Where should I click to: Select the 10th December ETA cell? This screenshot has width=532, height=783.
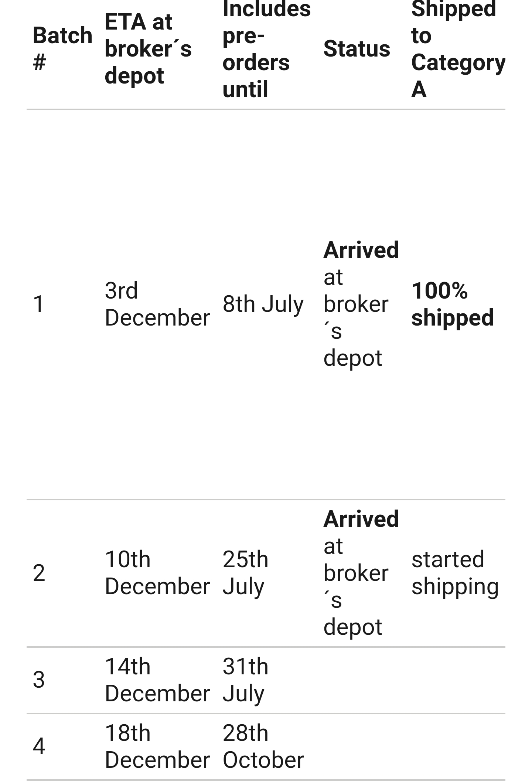[x=157, y=573]
